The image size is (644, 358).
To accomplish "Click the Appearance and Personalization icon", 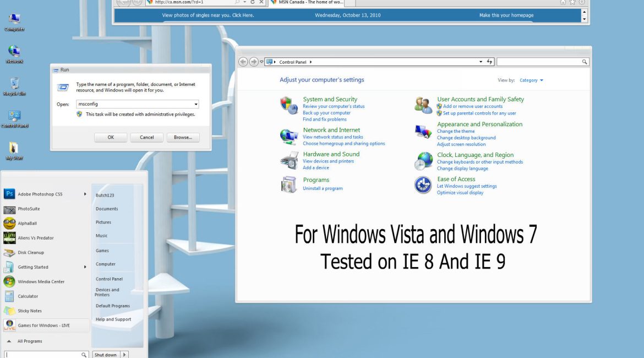I will click(x=423, y=132).
